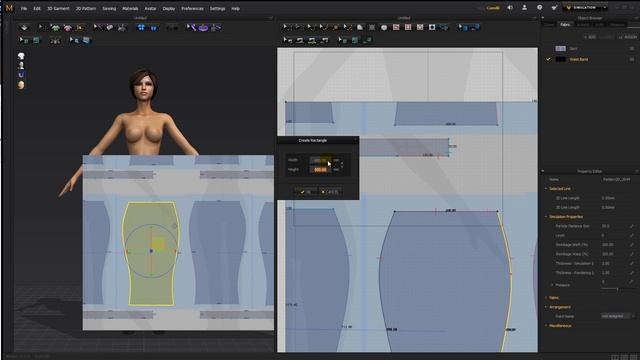Toggle checkmark for Layer row
This screenshot has width=640, height=360.
click(x=631, y=236)
